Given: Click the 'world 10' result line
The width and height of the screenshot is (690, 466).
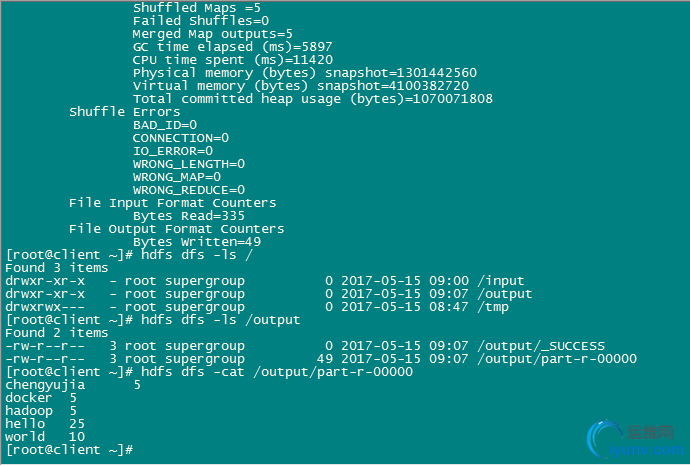Looking at the screenshot, I should click(45, 437).
